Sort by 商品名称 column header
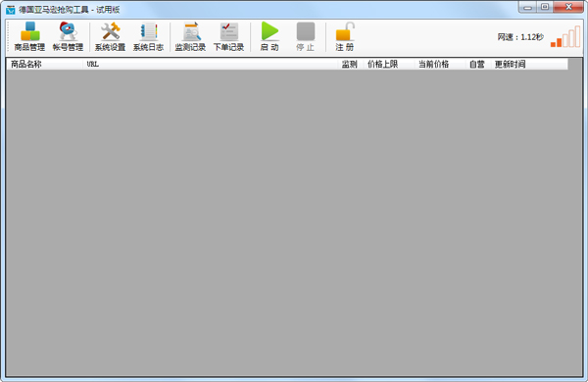 [45, 64]
